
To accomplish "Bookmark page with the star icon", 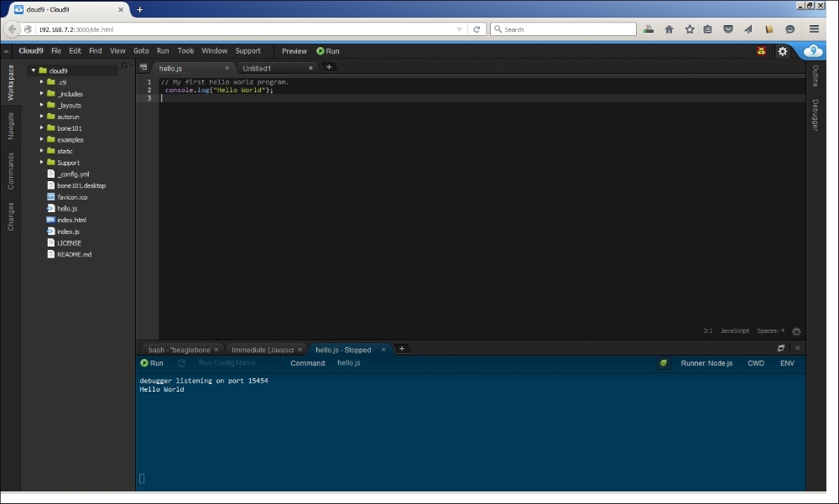I will (x=689, y=29).
